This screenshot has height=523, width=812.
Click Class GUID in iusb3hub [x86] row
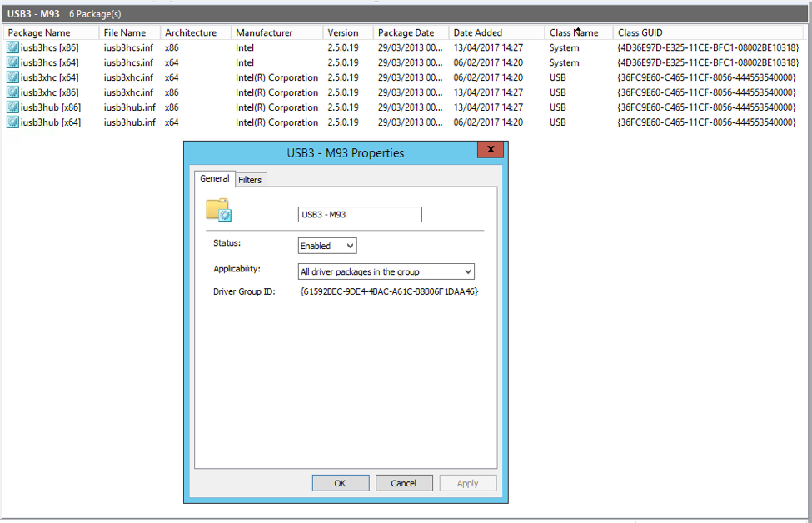[706, 107]
